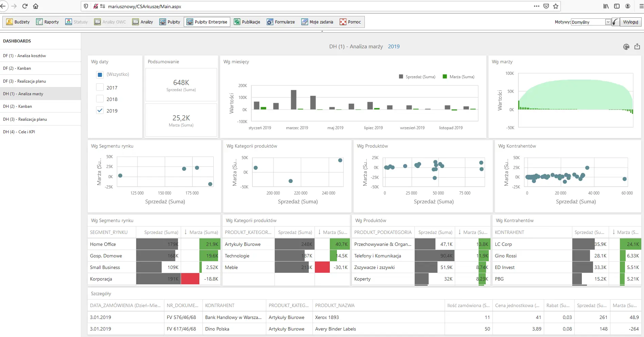Open DF (3) - Realizacja planu dashboard
The width and height of the screenshot is (644, 337).
tap(40, 81)
